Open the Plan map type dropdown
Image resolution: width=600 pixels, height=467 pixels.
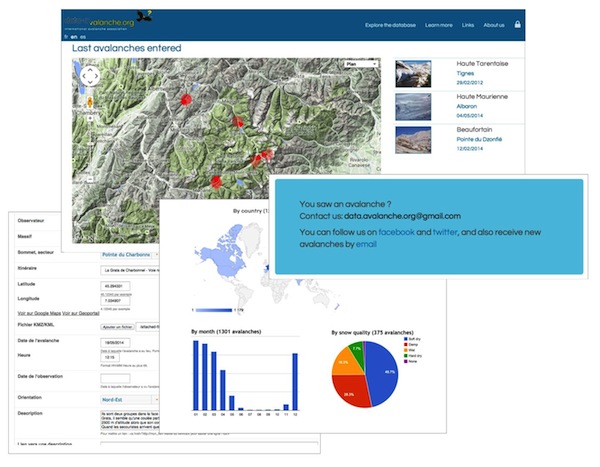point(361,64)
